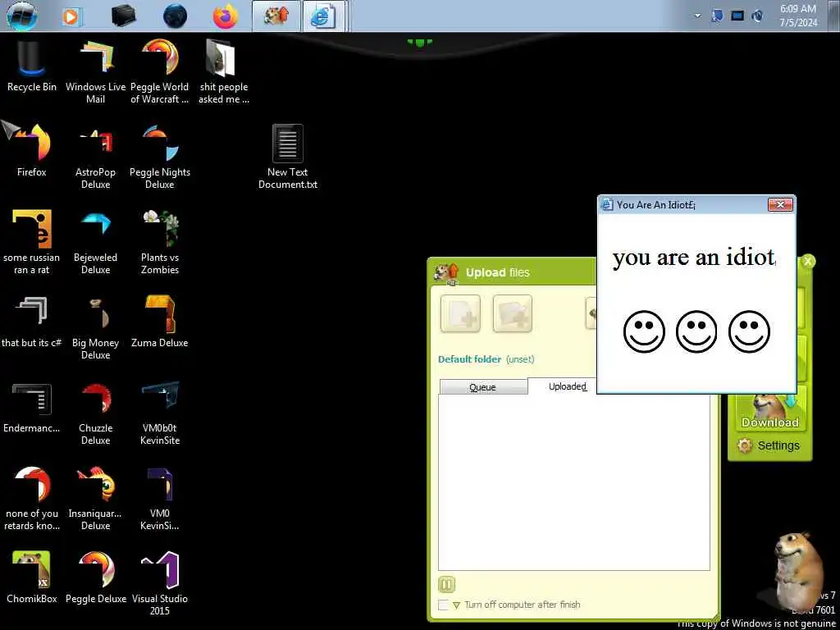Select the Recycle Bin desktop icon
840x630 pixels.
32,66
